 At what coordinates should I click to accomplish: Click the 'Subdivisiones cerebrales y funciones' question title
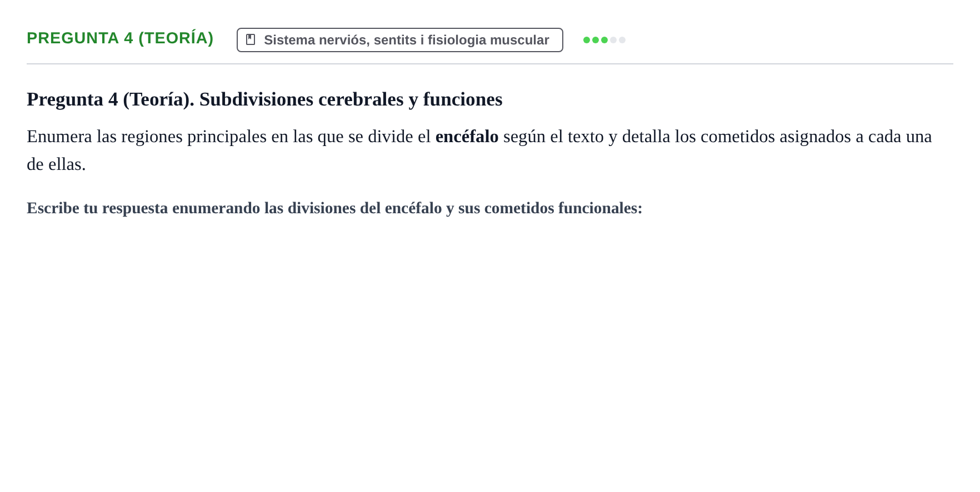coord(264,99)
